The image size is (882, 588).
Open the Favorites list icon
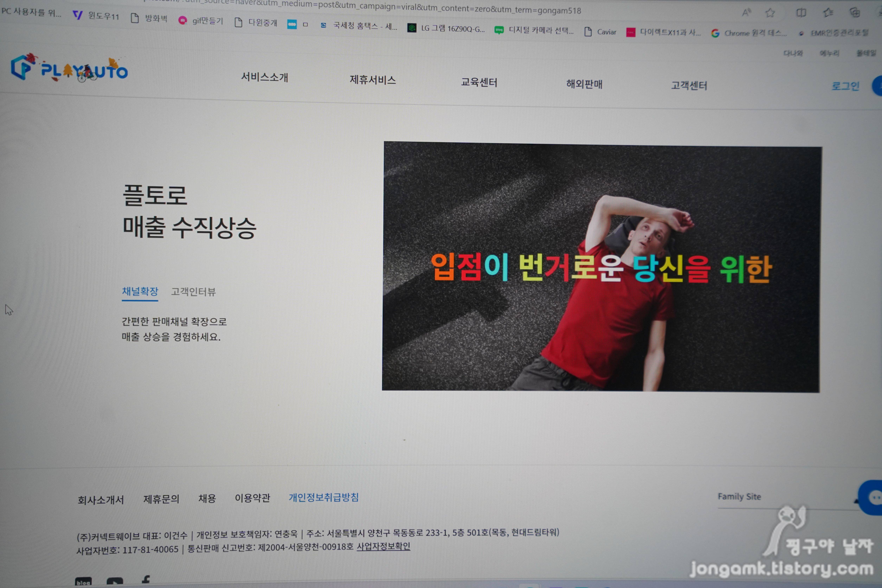click(x=828, y=13)
